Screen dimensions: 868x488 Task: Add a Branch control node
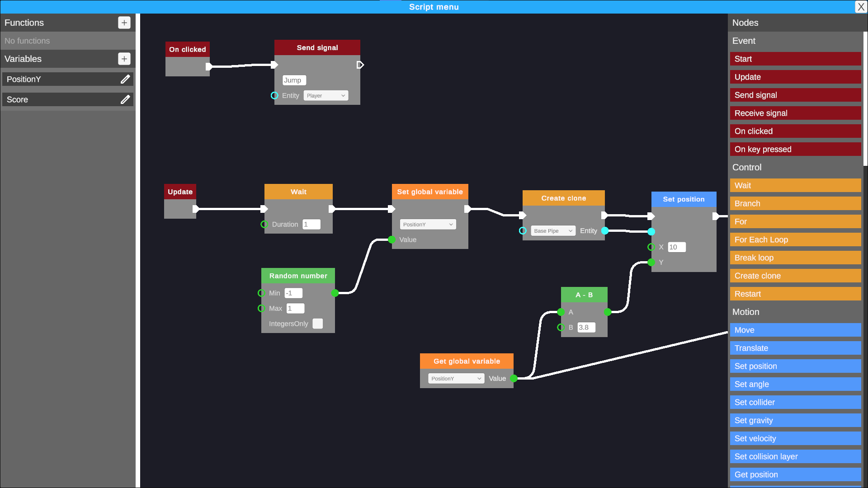click(795, 204)
